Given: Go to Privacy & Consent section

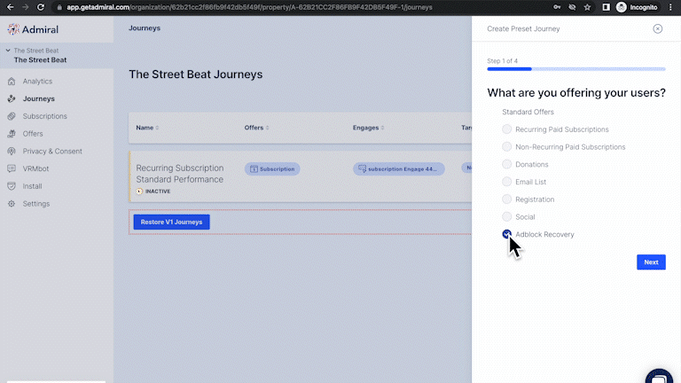Looking at the screenshot, I should coord(52,151).
